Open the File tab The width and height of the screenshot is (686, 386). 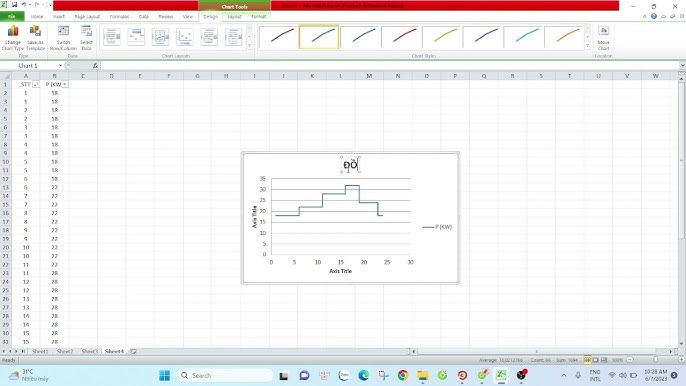(12, 17)
